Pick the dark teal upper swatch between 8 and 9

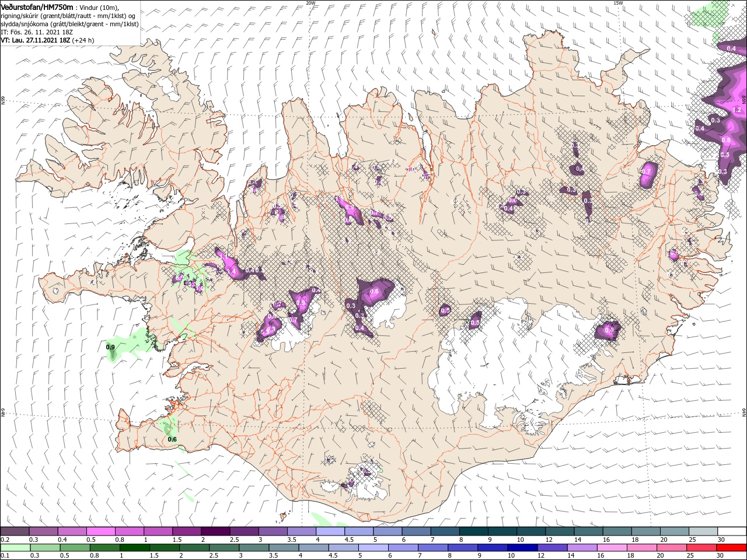click(x=474, y=531)
